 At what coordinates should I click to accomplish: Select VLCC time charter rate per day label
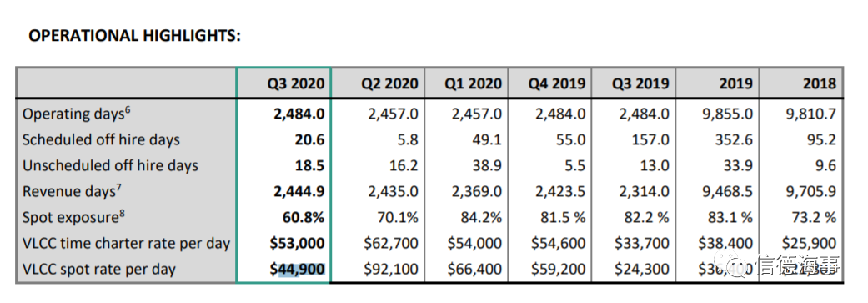pos(126,243)
